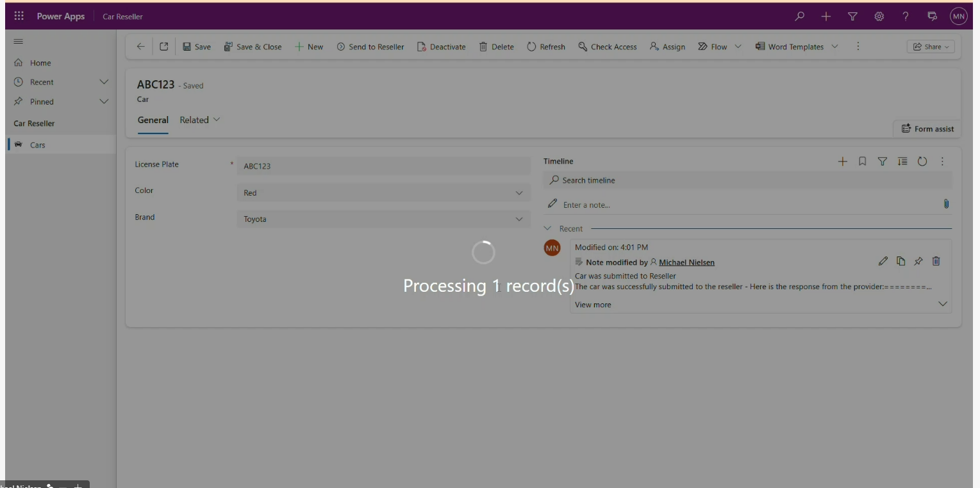Click the Send to Reseller button
This screenshot has width=980, height=488.
pos(370,47)
